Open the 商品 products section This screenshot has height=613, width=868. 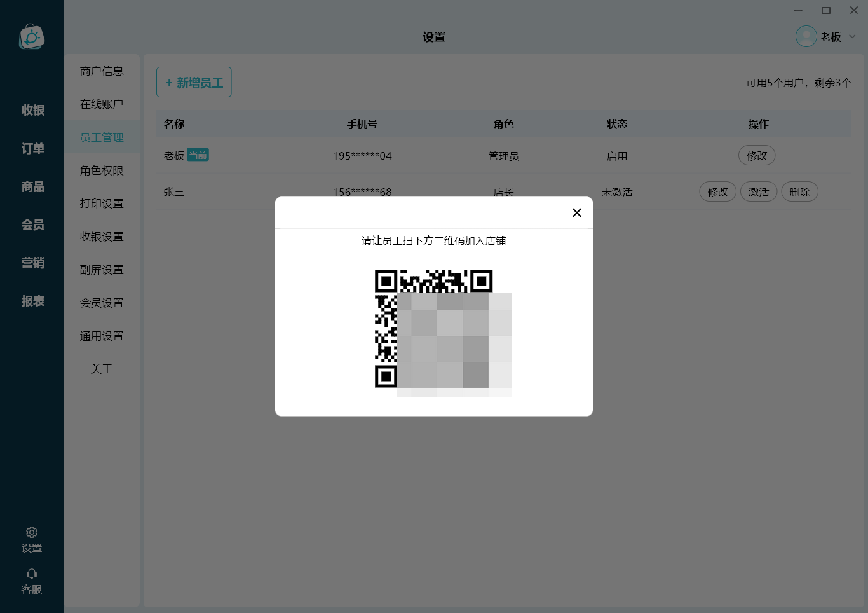(32, 186)
